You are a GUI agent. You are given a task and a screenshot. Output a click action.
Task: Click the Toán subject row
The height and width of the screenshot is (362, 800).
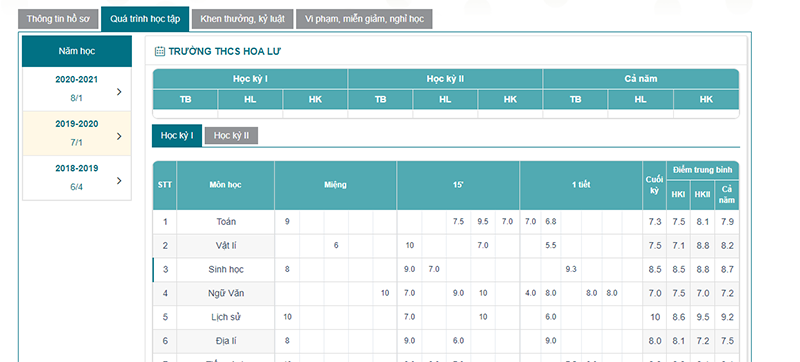tap(446, 222)
